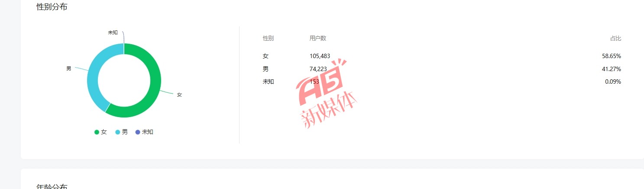This screenshot has height=189, width=644.
Task: Click the 性别 column header
Action: (268, 38)
